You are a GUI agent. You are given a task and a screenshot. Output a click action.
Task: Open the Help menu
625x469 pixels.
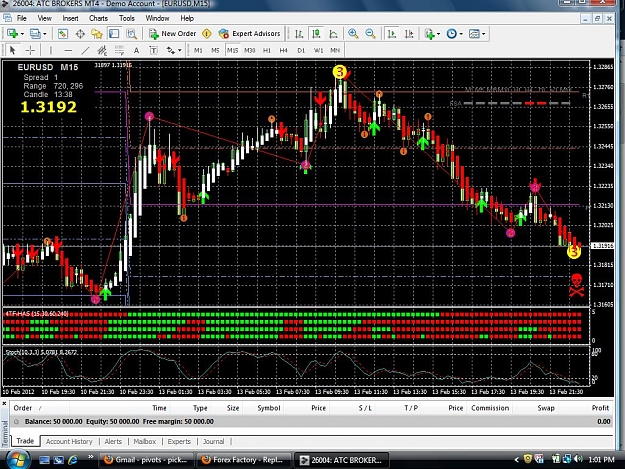(x=187, y=18)
